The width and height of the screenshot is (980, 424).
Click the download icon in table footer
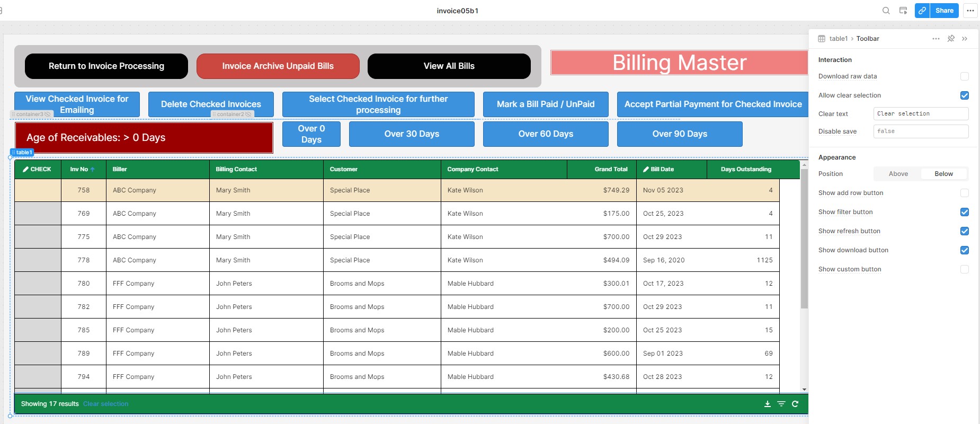point(768,404)
